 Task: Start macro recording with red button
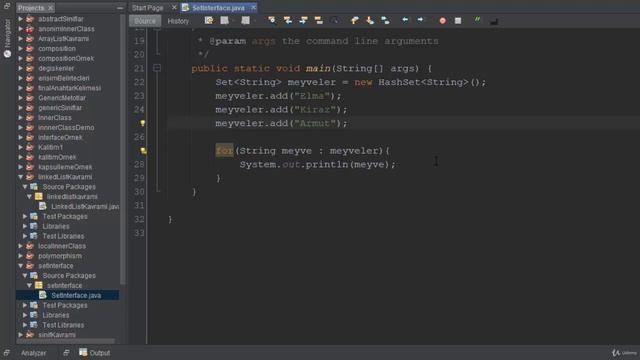(x=442, y=20)
